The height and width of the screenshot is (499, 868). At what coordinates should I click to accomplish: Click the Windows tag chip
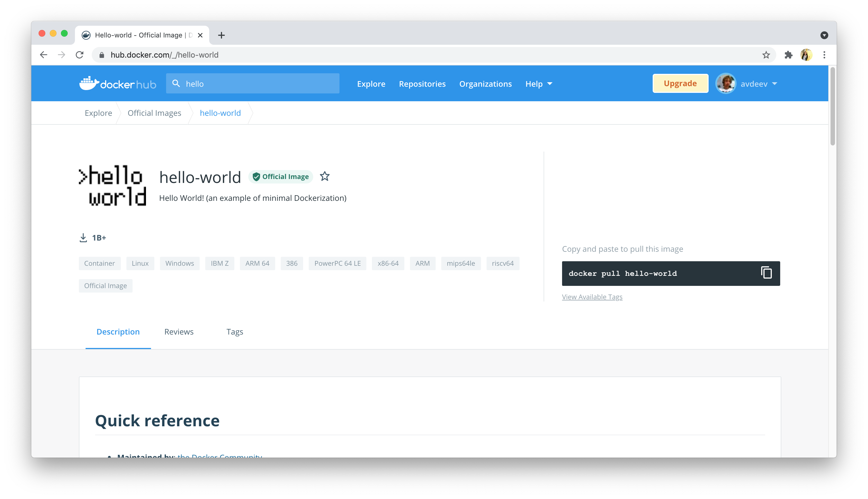pos(180,263)
